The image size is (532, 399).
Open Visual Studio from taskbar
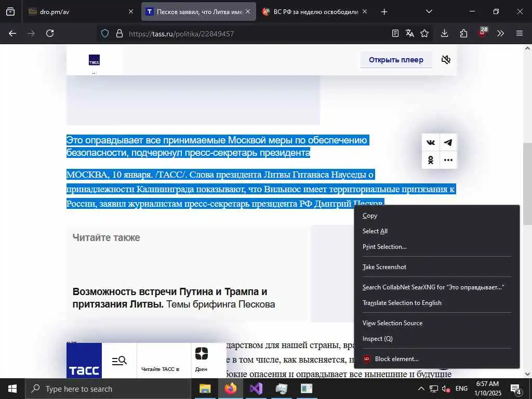(256, 389)
